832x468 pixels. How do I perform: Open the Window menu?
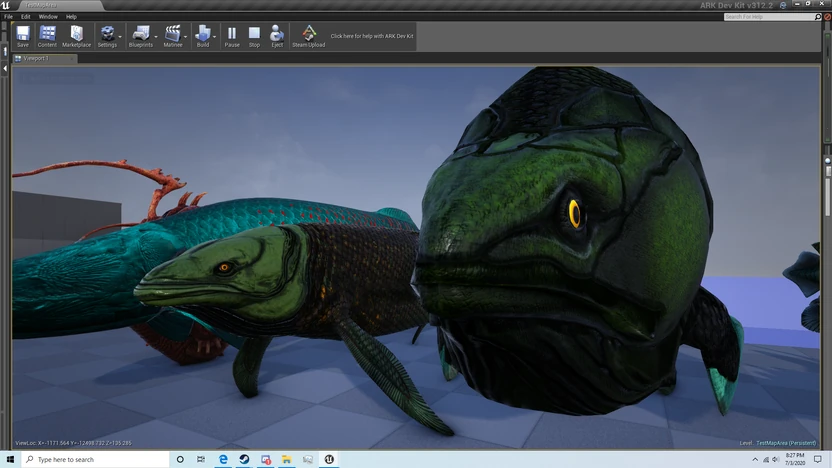pos(47,17)
